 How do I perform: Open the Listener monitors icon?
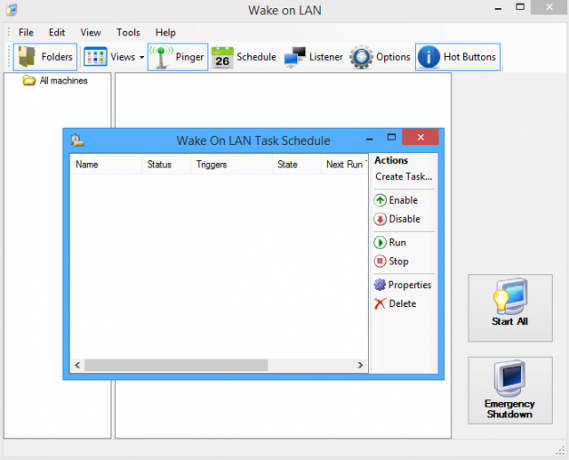point(295,57)
